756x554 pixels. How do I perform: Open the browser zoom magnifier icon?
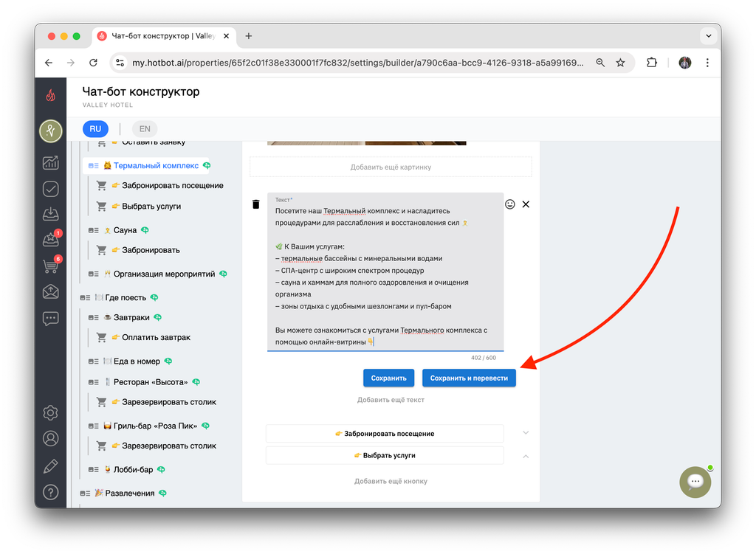(600, 63)
